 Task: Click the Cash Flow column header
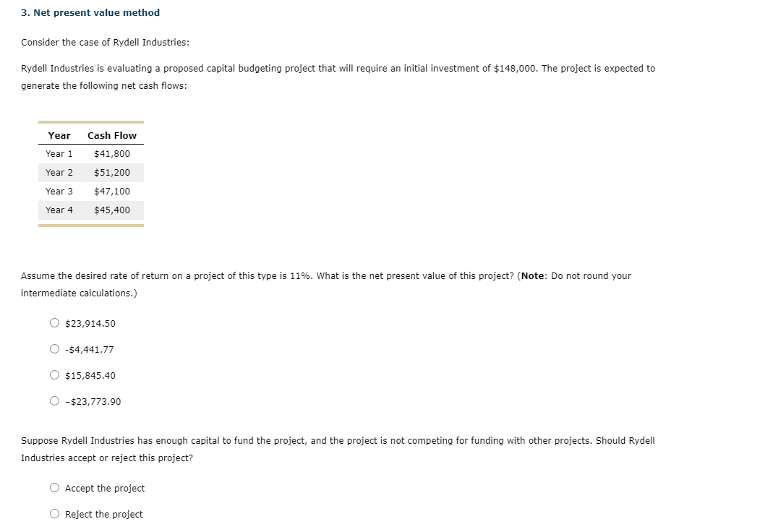pos(112,135)
